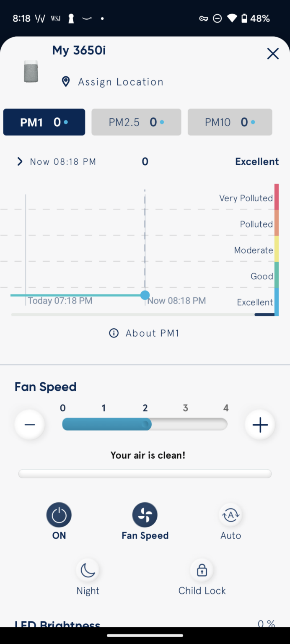Tap the air purifier device thumbnail
Image resolution: width=290 pixels, height=644 pixels.
click(x=31, y=71)
